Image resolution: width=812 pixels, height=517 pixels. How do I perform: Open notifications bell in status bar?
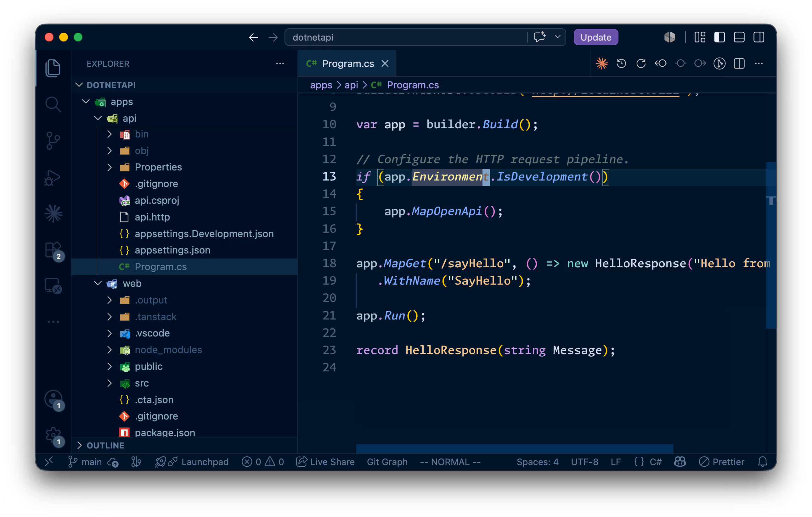(x=763, y=462)
